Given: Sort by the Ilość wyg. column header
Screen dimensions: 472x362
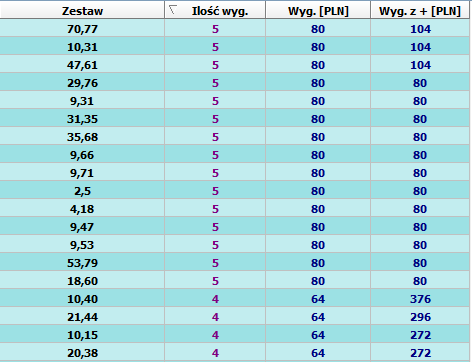Looking at the screenshot, I should [215, 11].
